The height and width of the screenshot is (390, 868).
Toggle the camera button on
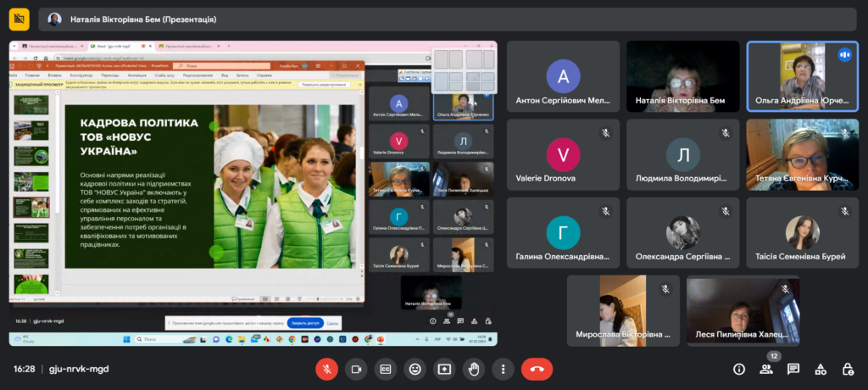coord(356,369)
